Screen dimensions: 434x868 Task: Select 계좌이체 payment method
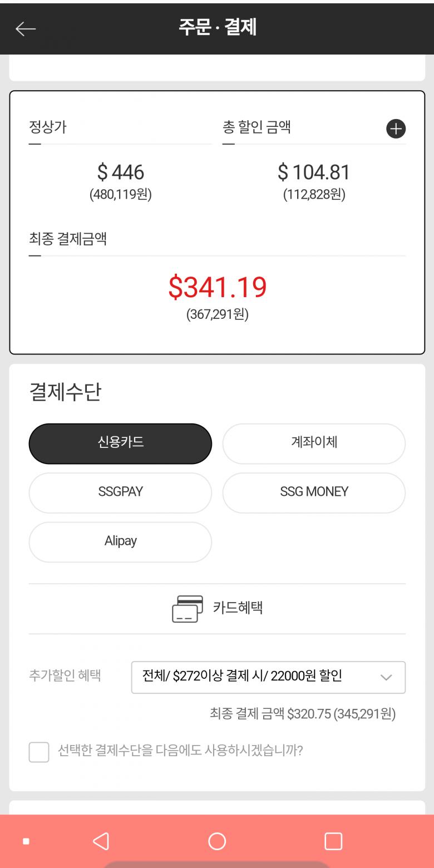click(314, 443)
